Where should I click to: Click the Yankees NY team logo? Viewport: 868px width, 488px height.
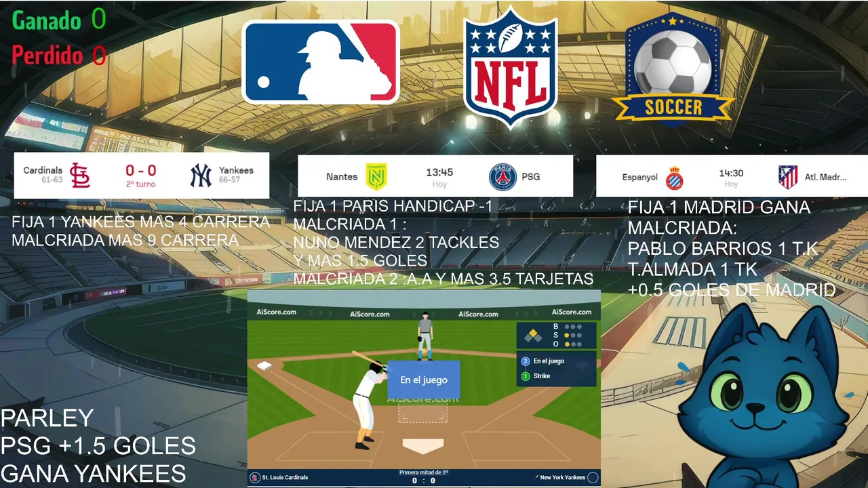pos(201,176)
